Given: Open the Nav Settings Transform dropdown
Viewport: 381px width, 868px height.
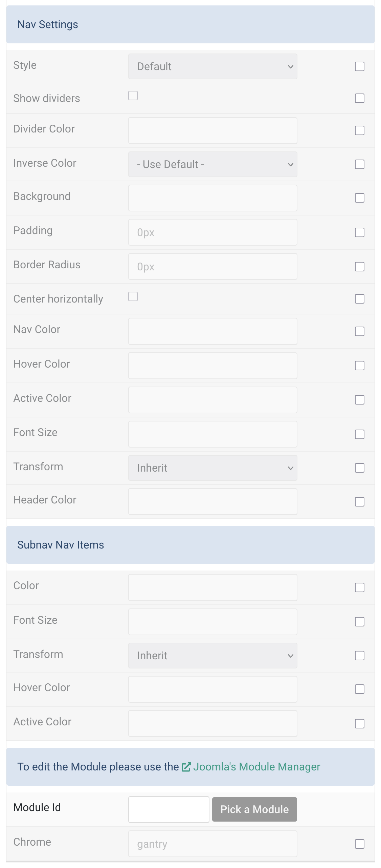Looking at the screenshot, I should [x=212, y=468].
